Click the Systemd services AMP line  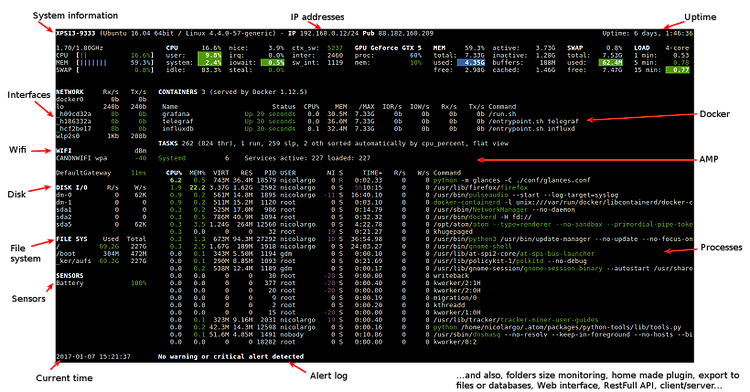click(x=265, y=158)
